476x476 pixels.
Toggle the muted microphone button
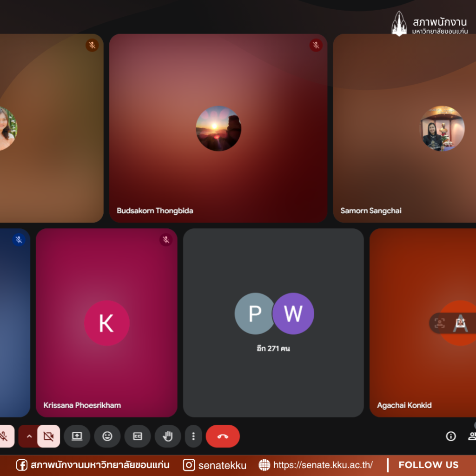[5, 436]
